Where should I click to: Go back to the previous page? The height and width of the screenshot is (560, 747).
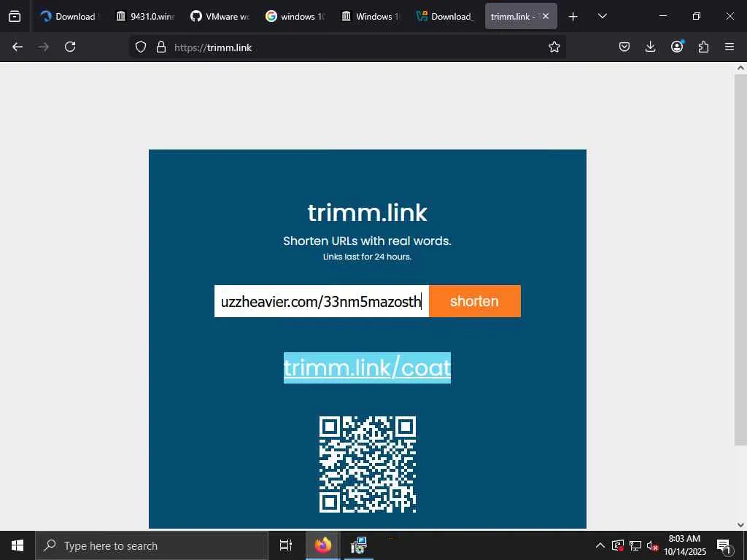18,47
